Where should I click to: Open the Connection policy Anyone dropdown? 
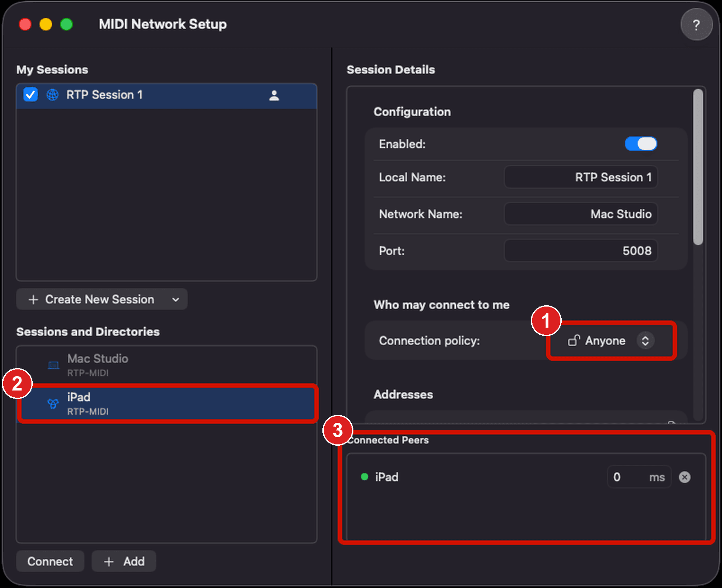611,341
